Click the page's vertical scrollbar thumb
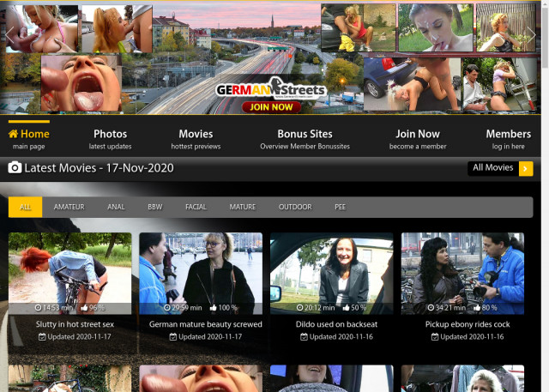The height and width of the screenshot is (392, 549). (x=546, y=37)
